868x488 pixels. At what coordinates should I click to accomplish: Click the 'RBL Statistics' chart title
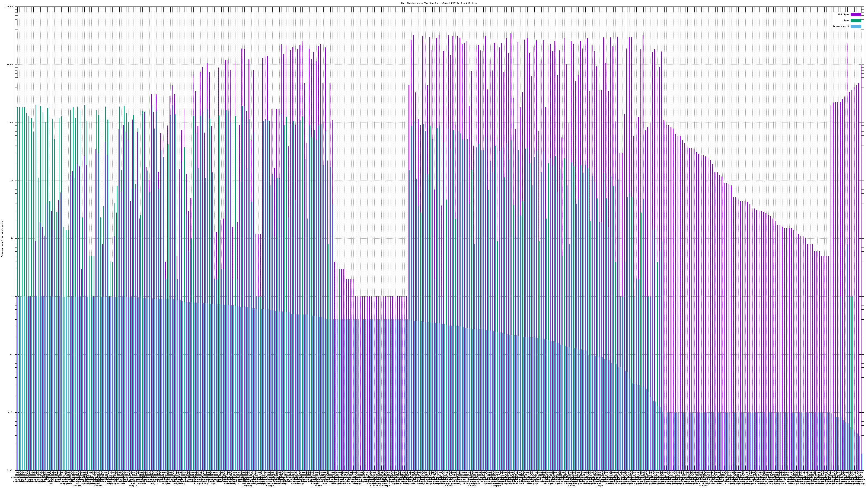(411, 3)
